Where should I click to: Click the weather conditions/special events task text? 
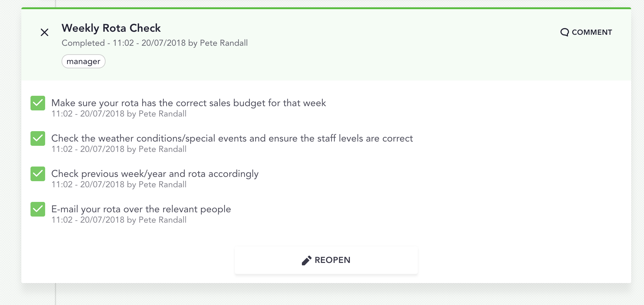point(232,138)
